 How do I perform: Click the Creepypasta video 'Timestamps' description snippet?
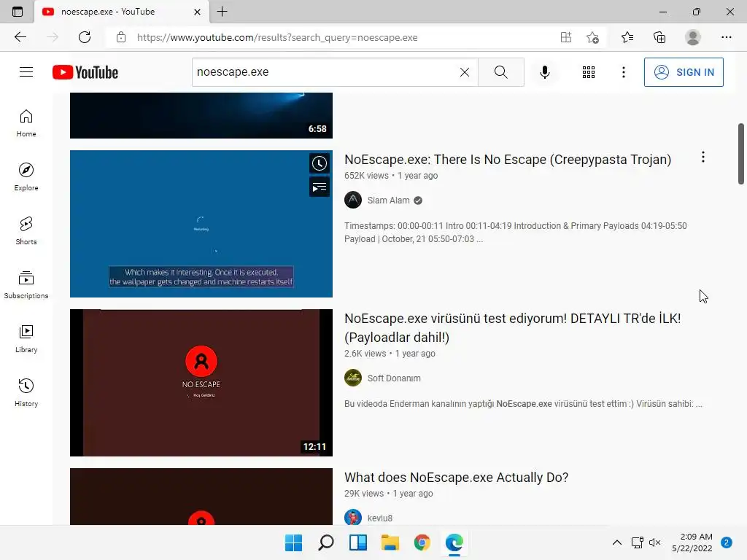coord(516,233)
